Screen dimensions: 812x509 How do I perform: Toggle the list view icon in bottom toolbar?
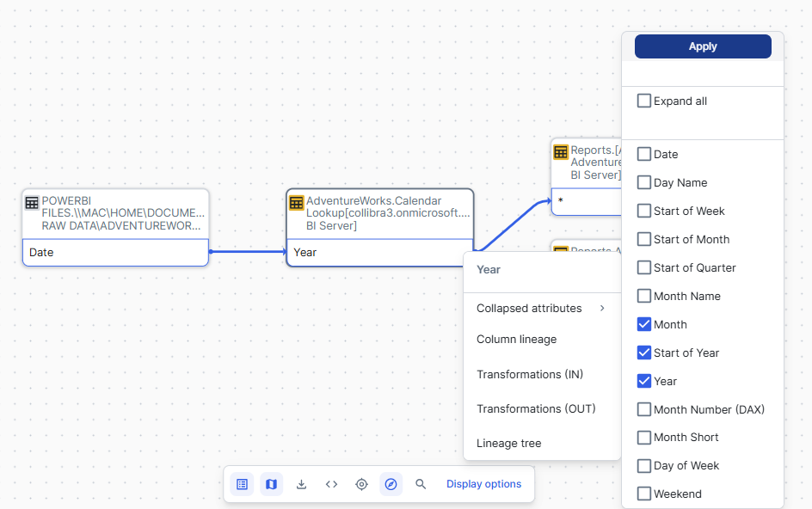pos(243,484)
